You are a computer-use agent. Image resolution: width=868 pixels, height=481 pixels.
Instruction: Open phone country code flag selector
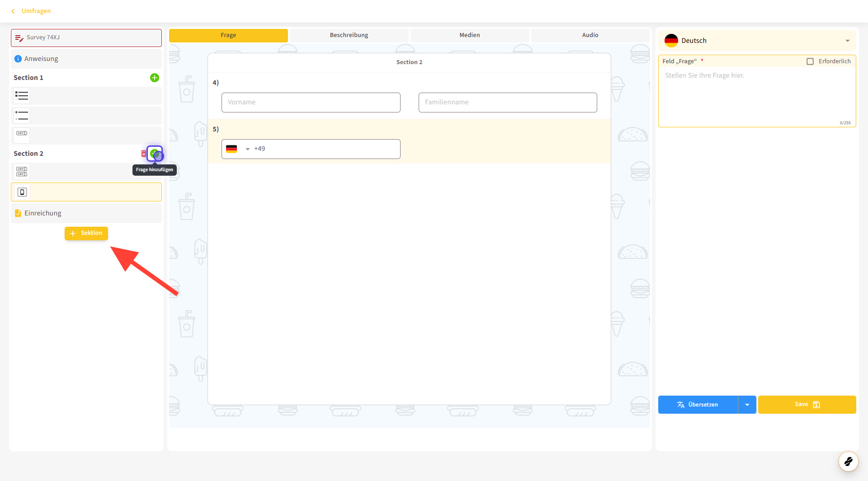pyautogui.click(x=237, y=149)
